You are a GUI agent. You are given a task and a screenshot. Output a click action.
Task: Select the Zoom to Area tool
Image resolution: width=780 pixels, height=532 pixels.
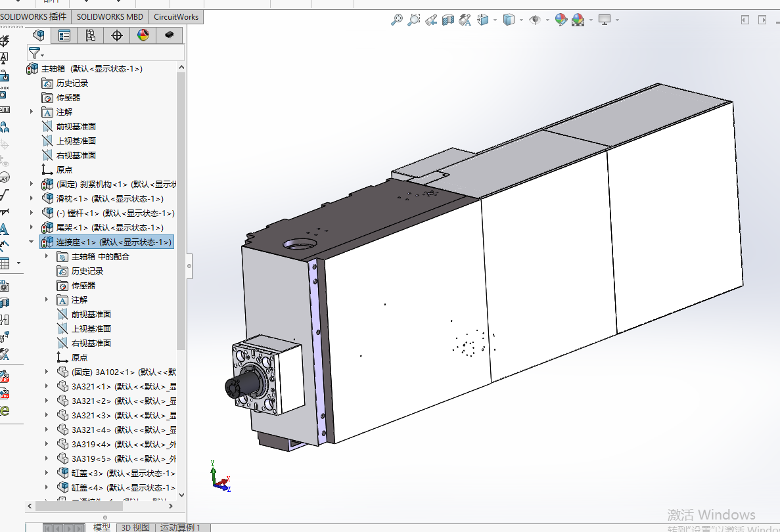413,20
